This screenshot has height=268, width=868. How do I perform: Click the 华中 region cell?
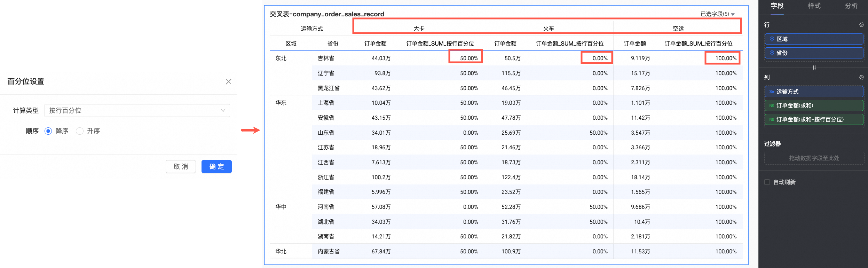(x=281, y=207)
